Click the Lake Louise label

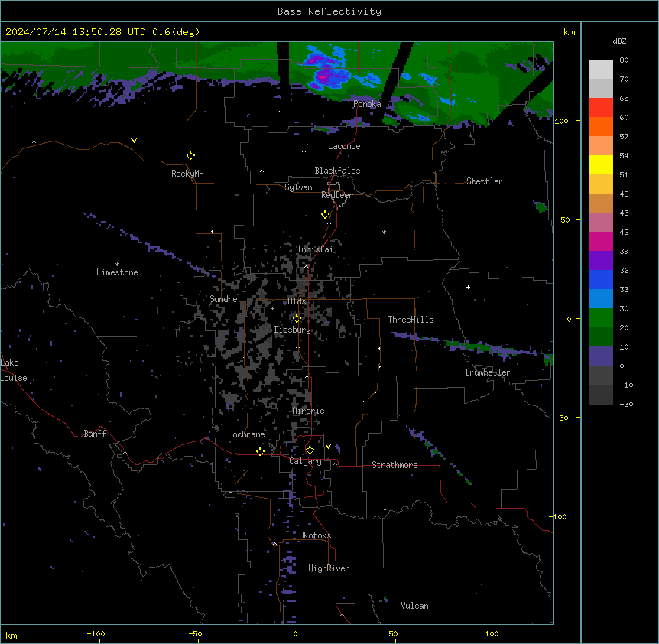click(14, 370)
